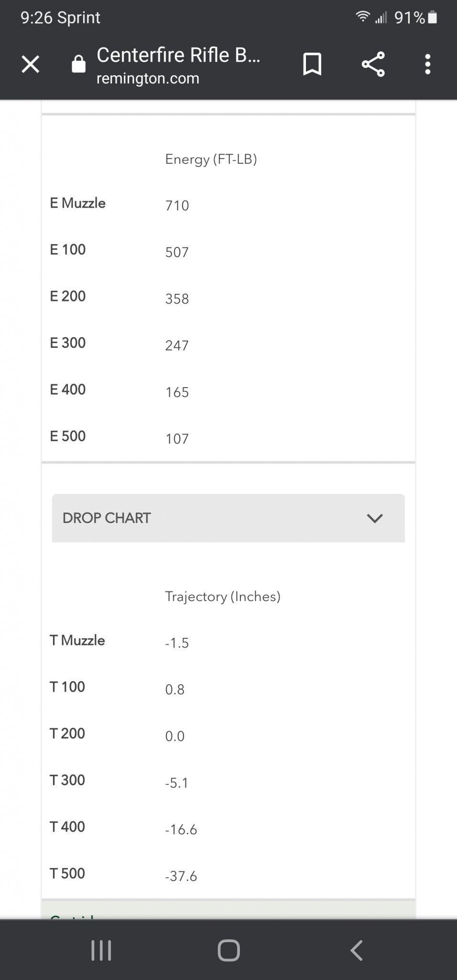The height and width of the screenshot is (980, 457).
Task: Tap the Android back arrow
Action: click(357, 950)
